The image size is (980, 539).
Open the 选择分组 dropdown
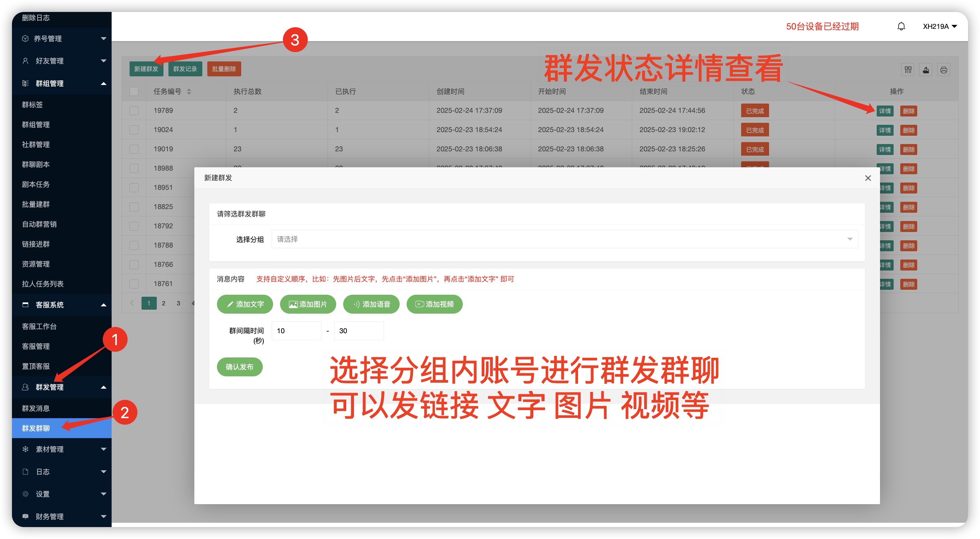point(564,239)
